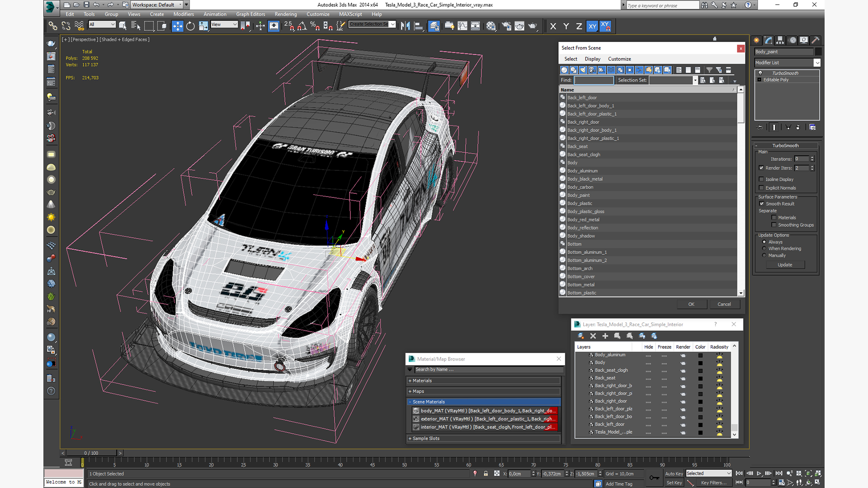Screen dimensions: 868x488
Task: Select the Move transform tool
Action: coord(177,26)
